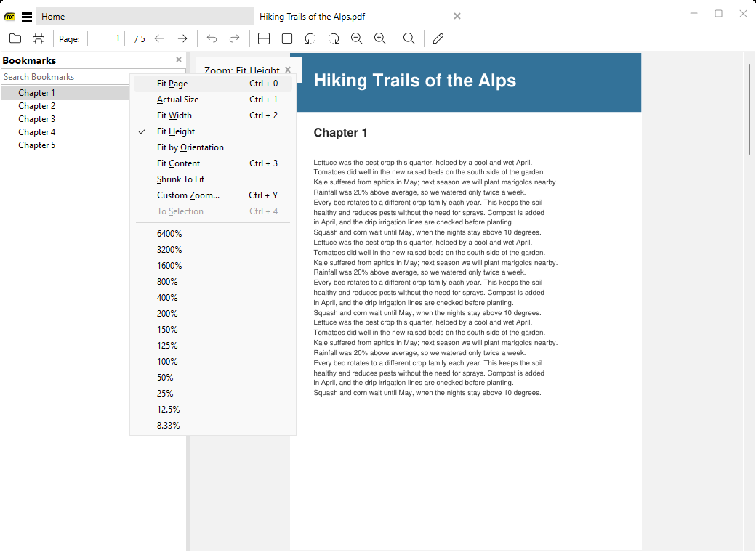Close the Hiking Trails of the Alps.pdf tab

[457, 17]
